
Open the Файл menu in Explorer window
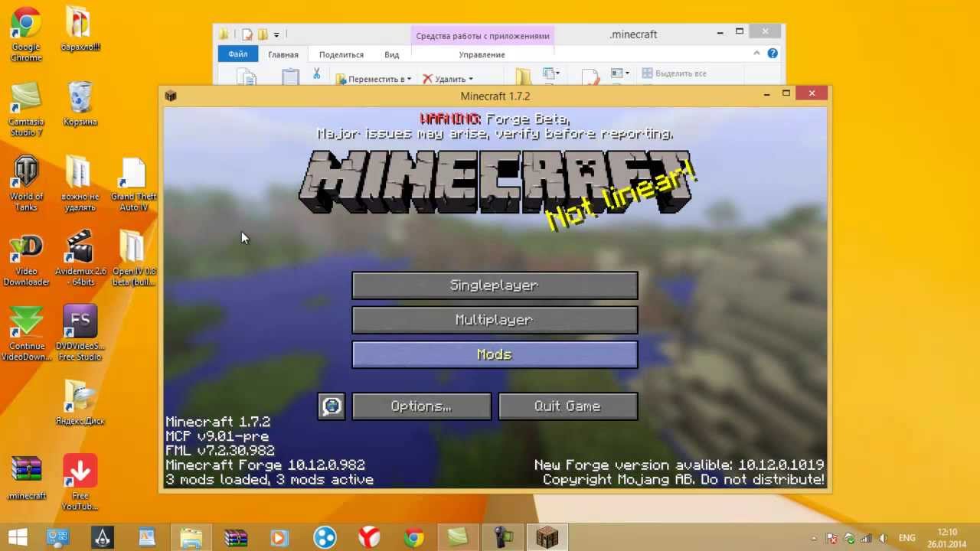point(237,54)
